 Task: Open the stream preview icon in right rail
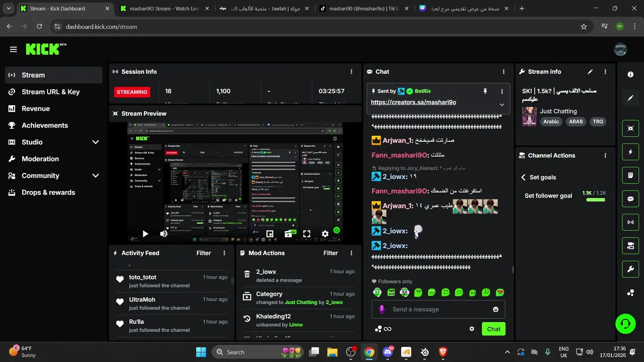click(x=630, y=128)
